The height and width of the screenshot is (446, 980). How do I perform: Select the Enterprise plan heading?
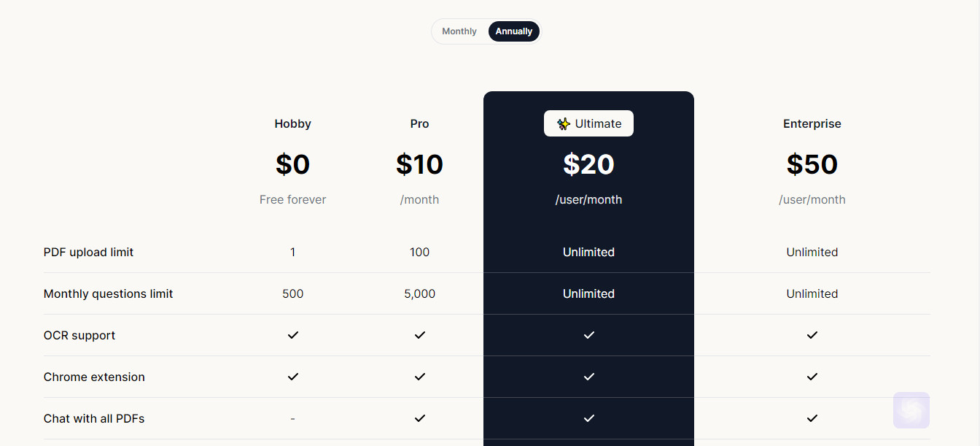click(x=812, y=124)
